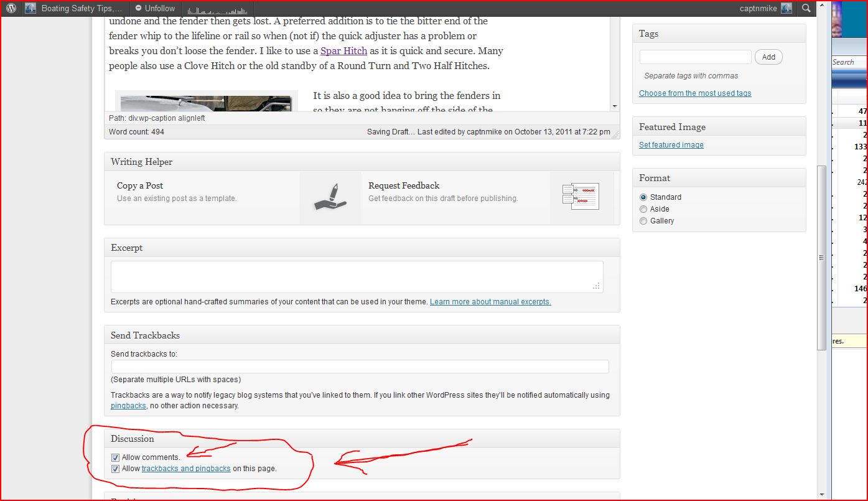Click the Request Feedback document icon
Screen dimensions: 868x501
tap(580, 197)
